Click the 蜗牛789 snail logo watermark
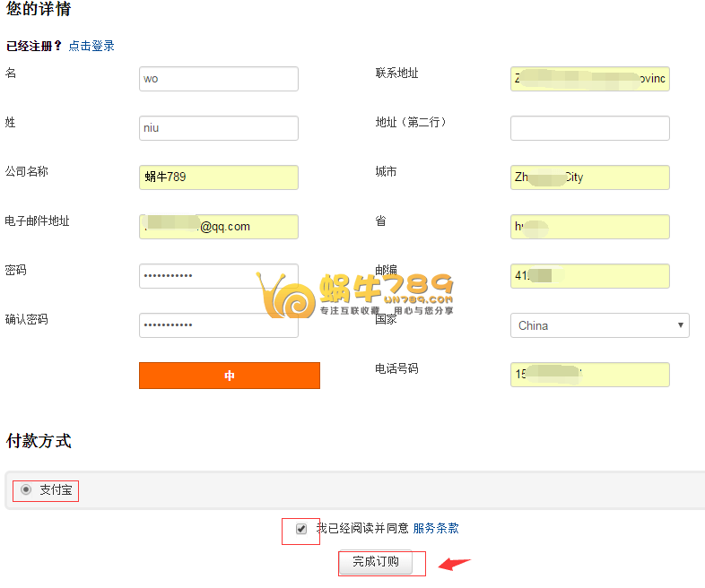Viewport: 705px width, 588px height. click(359, 294)
